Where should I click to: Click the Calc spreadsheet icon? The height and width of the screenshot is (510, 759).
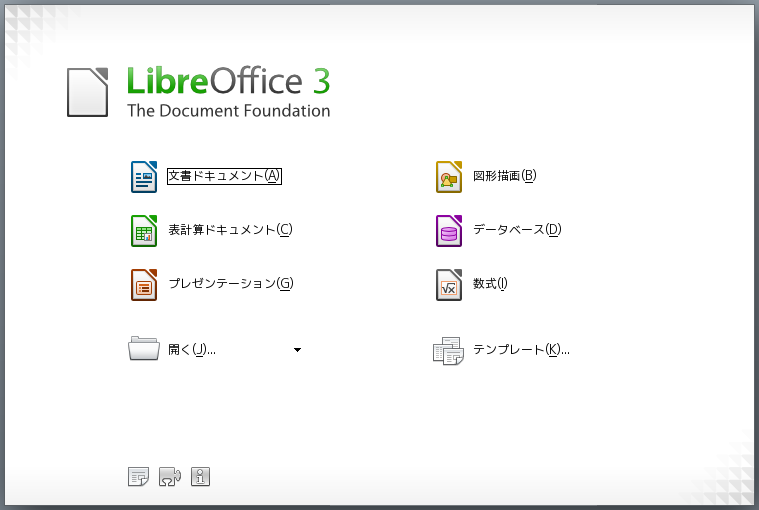(145, 231)
